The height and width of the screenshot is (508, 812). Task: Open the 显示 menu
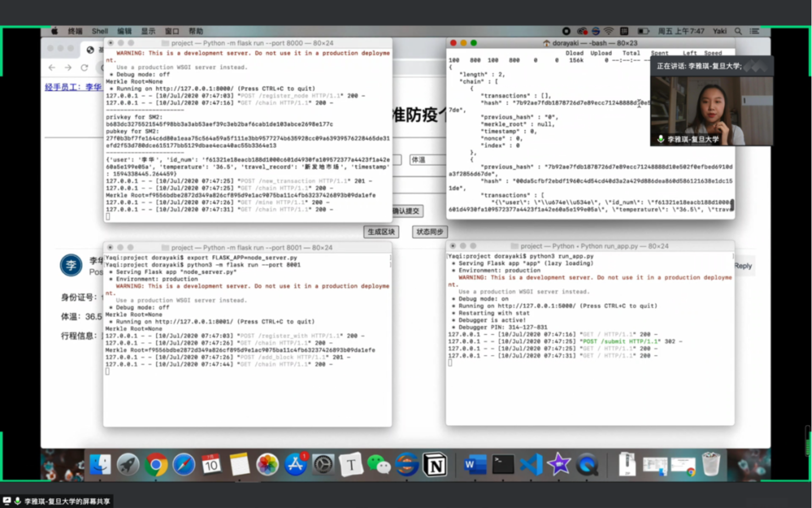coord(148,31)
